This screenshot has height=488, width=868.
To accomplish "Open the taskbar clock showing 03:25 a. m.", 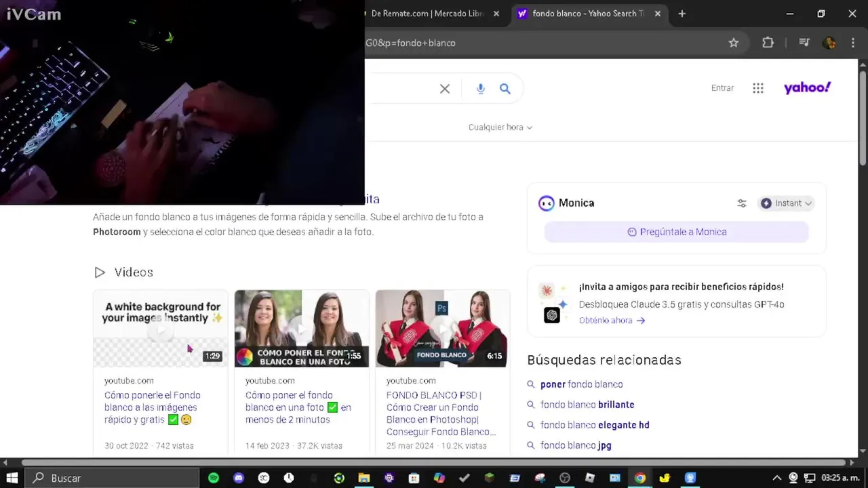I will click(840, 478).
